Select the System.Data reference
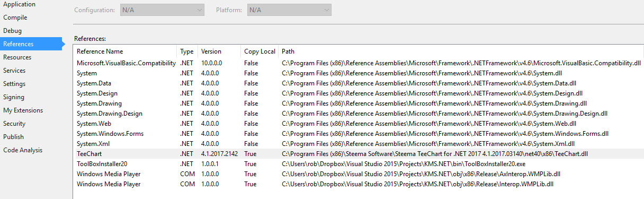The width and height of the screenshot is (644, 199). point(359,83)
